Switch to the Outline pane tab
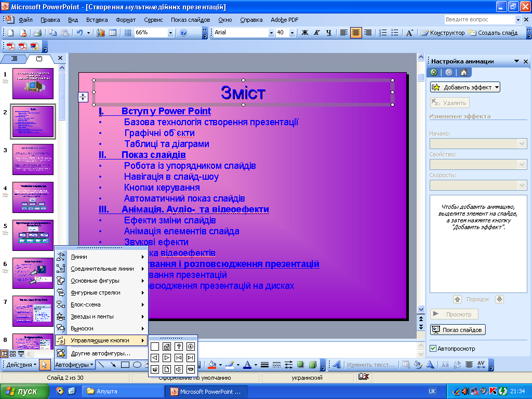This screenshot has height=399, width=532. point(14,59)
